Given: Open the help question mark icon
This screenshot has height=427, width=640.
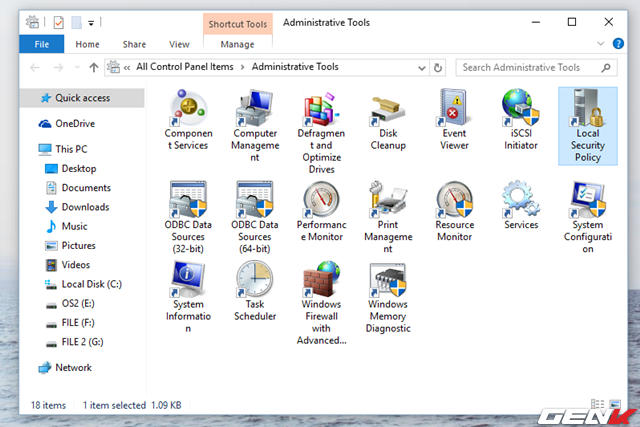Looking at the screenshot, I should click(x=618, y=43).
